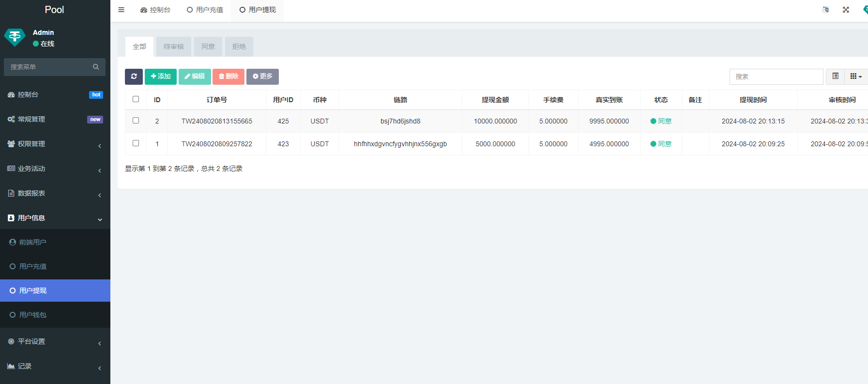Toggle table card view icon

(835, 77)
